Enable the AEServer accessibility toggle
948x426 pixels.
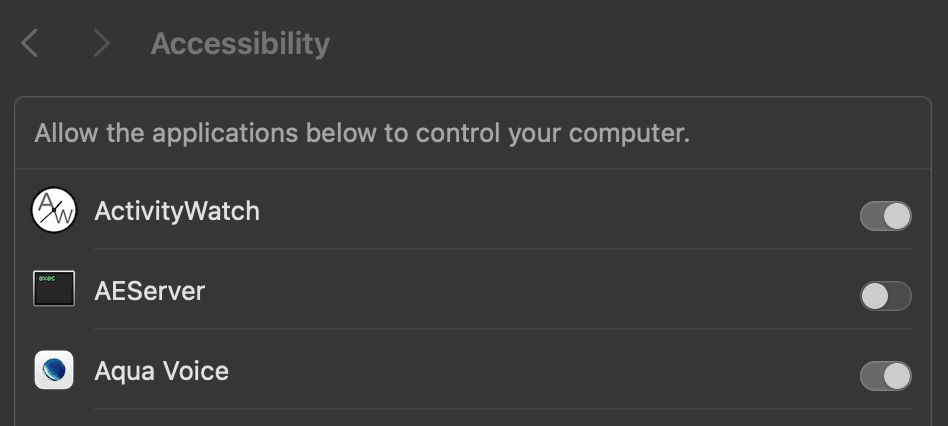(885, 296)
